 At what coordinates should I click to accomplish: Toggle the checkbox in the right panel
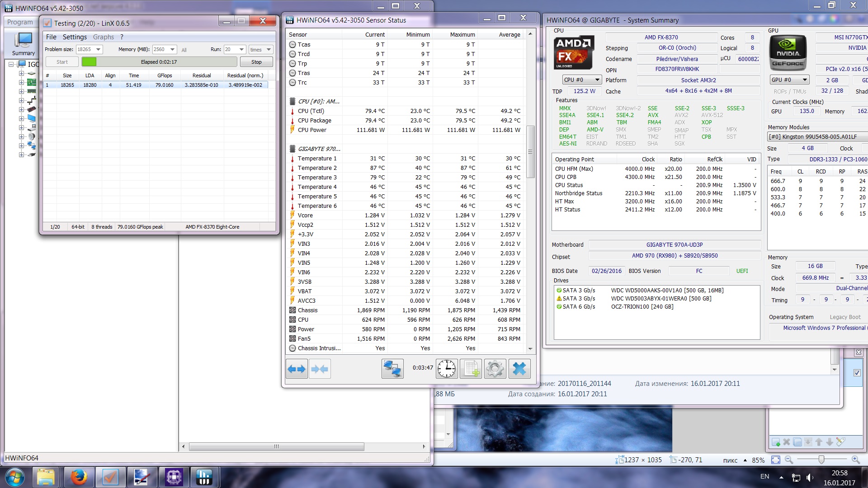[857, 373]
